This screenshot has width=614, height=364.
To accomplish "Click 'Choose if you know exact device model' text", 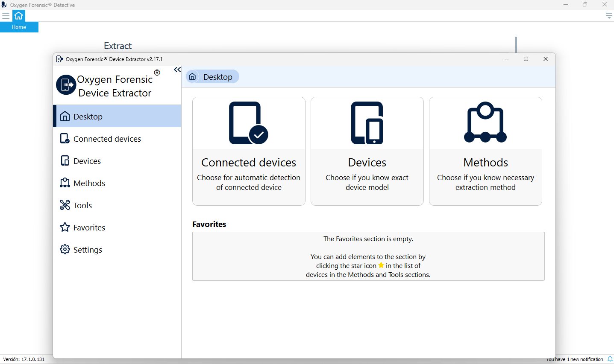I will tap(367, 182).
